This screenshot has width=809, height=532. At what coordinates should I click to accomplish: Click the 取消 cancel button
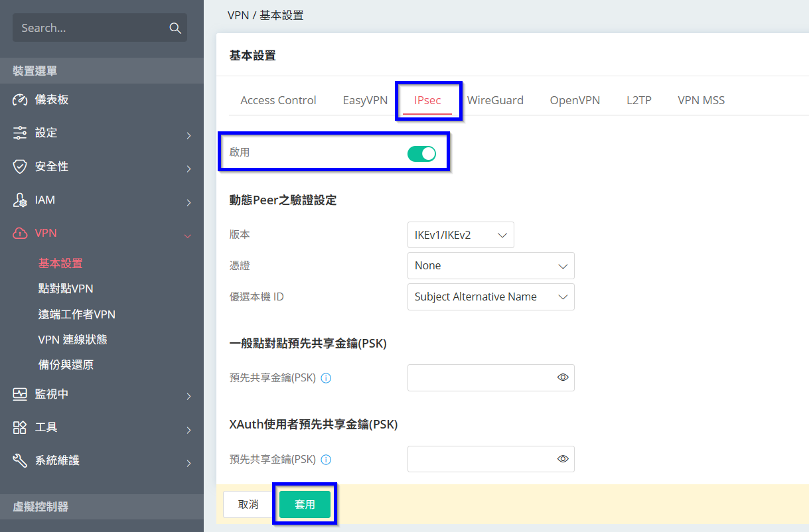tap(248, 505)
